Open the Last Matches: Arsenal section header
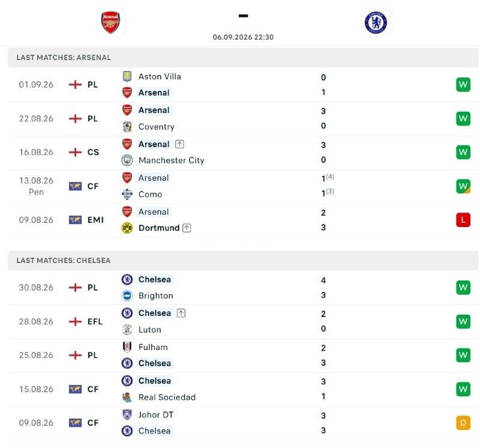Screen dimensions: 480x448 click(243, 58)
